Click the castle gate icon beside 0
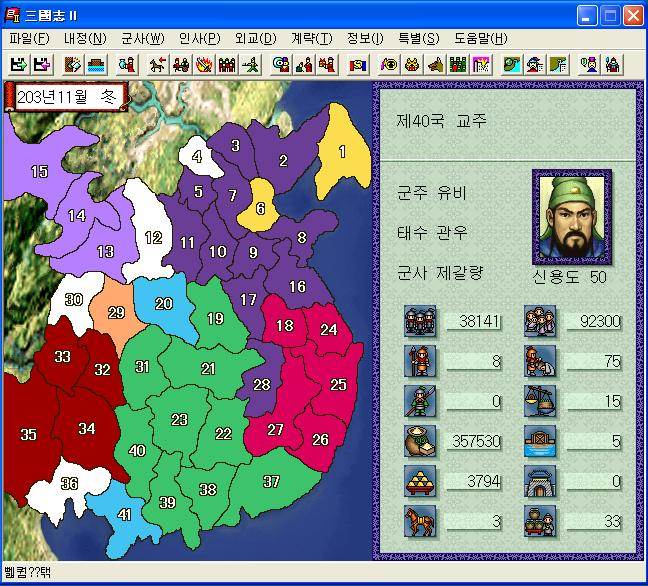 tap(540, 481)
